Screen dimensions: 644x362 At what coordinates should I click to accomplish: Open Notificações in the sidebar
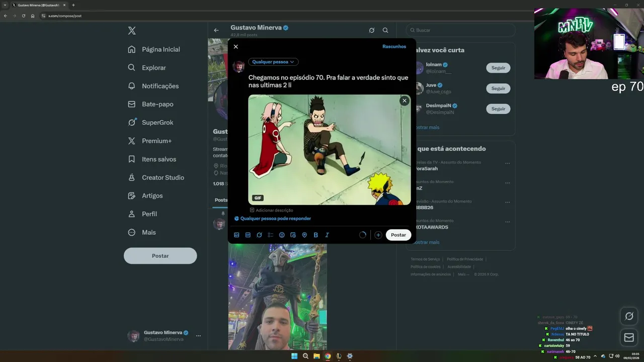pos(154,86)
